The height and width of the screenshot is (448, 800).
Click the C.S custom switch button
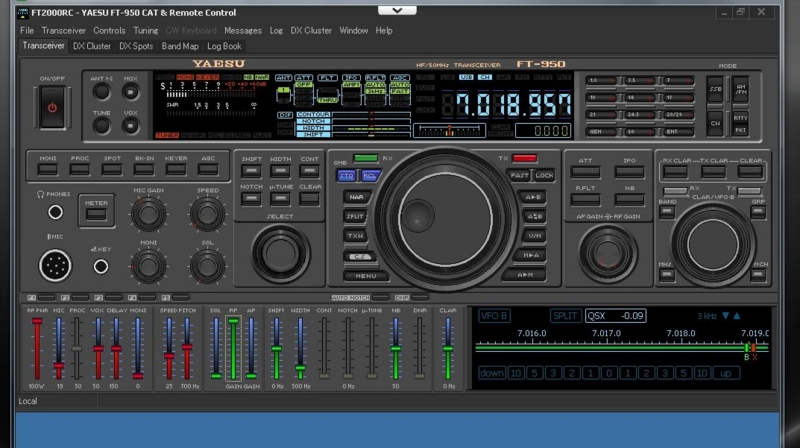[x=359, y=257]
